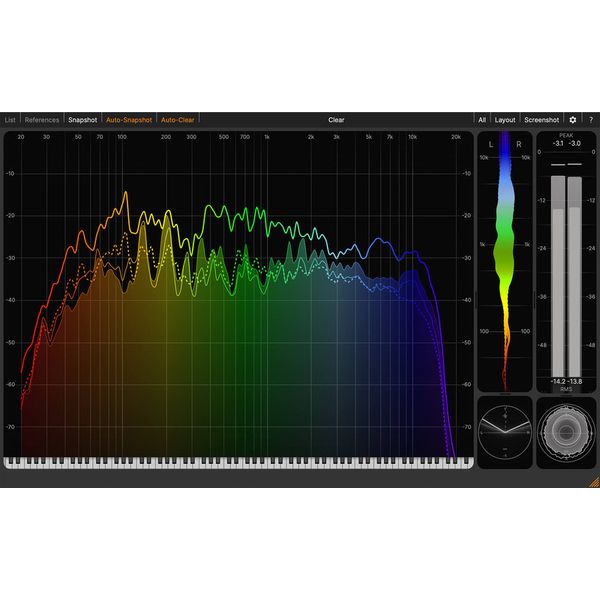Image resolution: width=600 pixels, height=600 pixels.
Task: Toggle the Auto-Clear option
Action: pyautogui.click(x=178, y=120)
